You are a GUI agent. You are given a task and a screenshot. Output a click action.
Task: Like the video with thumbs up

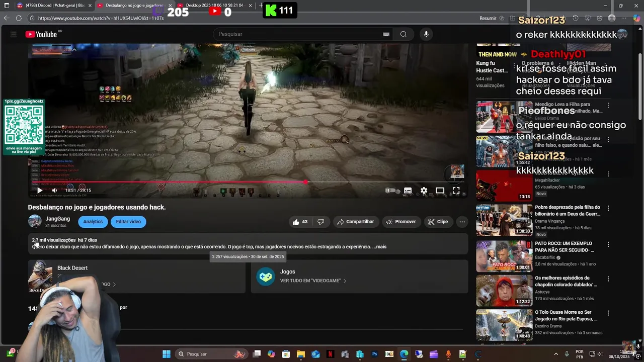(300, 222)
